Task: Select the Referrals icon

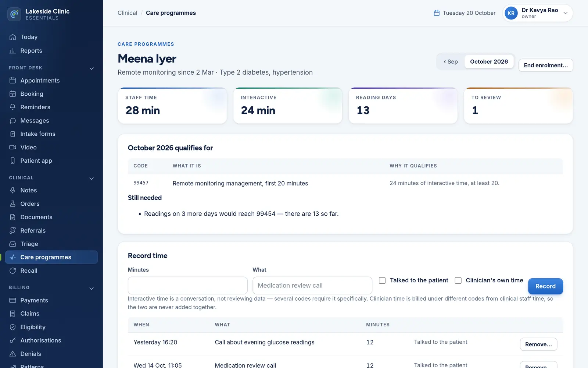Action: coord(13,230)
